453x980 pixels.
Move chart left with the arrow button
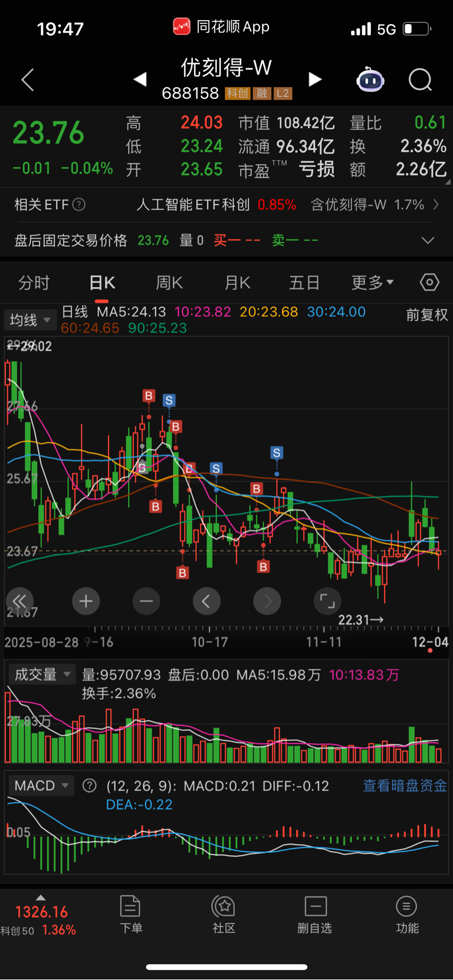click(206, 601)
